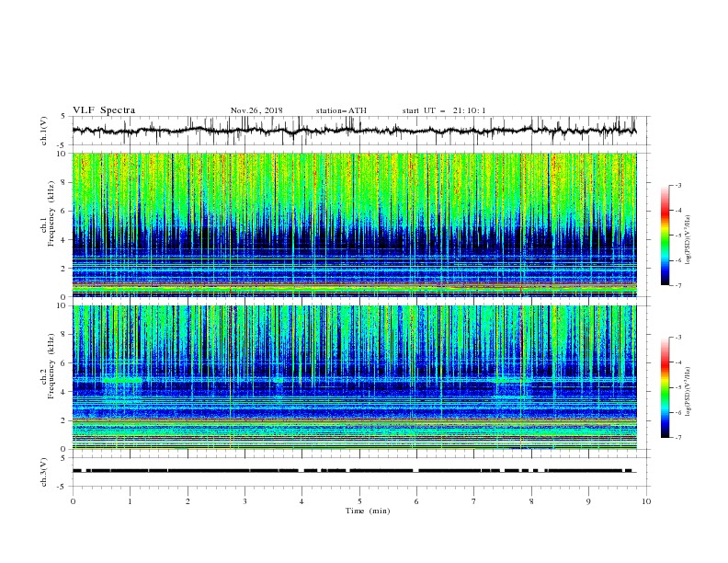Click the "10" kHz tick on ch.1 spectrogram

pos(62,154)
